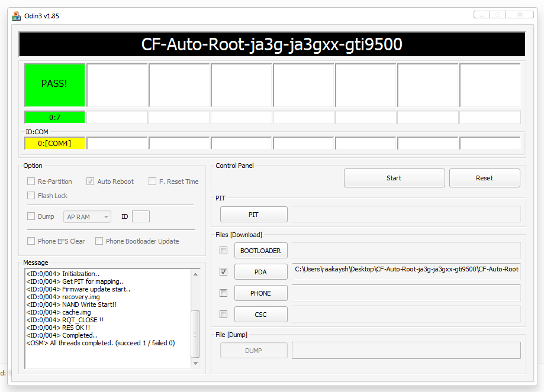The height and width of the screenshot is (392, 544).
Task: Click the message log scroll up arrow
Action: [x=196, y=274]
